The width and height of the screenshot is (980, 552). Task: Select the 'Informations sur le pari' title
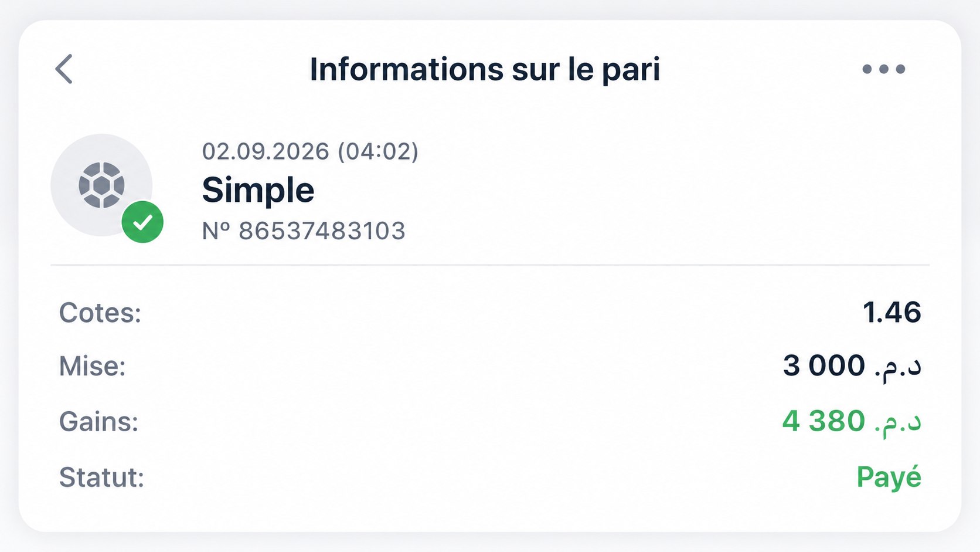(x=485, y=69)
